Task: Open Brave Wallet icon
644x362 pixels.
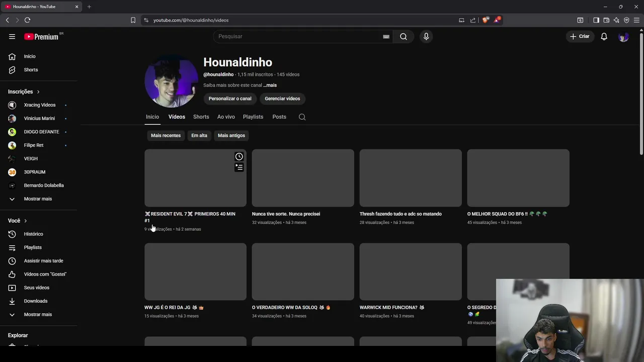Action: coord(606,20)
